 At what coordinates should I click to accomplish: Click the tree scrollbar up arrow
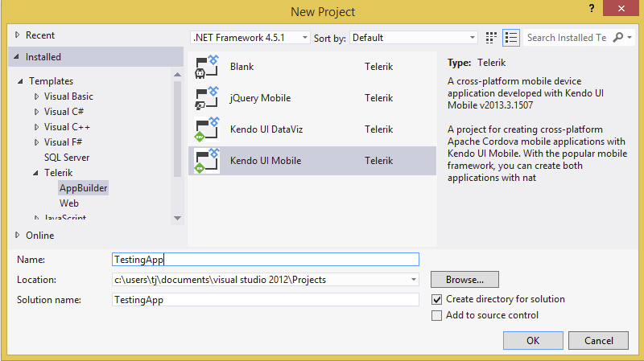(177, 75)
